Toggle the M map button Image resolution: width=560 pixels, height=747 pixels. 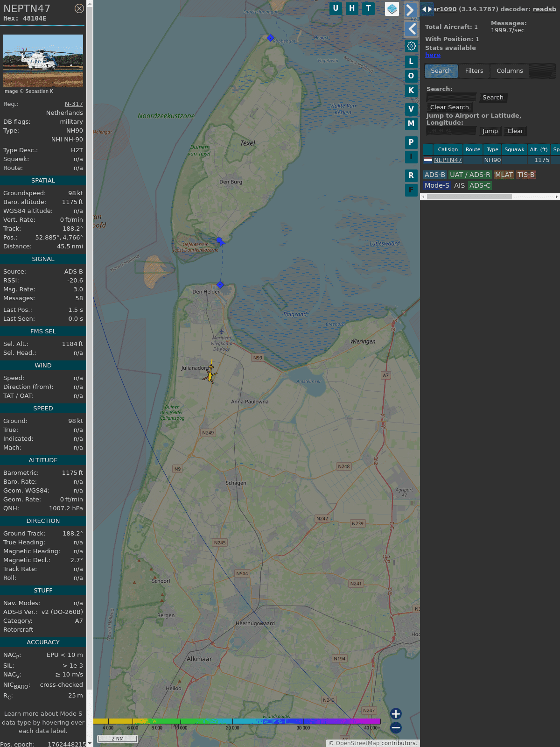pos(411,124)
